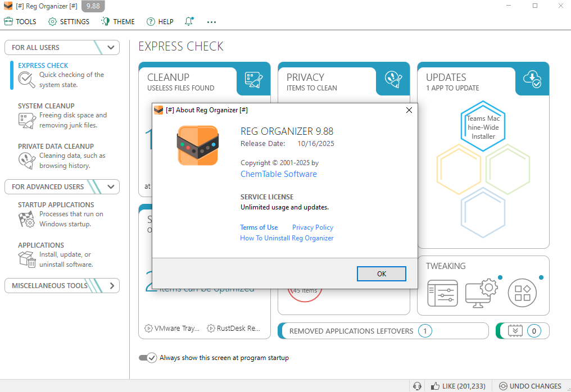Open the tweaking settings list icon
The image size is (571, 392).
click(442, 293)
